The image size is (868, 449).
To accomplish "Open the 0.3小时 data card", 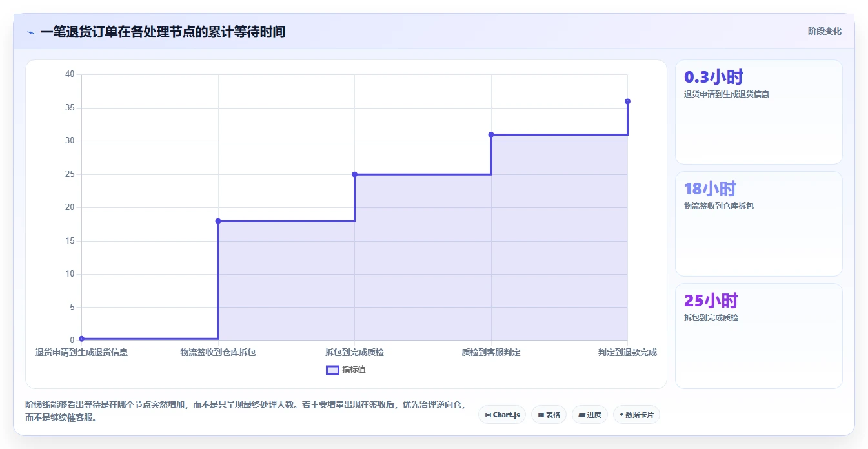I will (759, 112).
